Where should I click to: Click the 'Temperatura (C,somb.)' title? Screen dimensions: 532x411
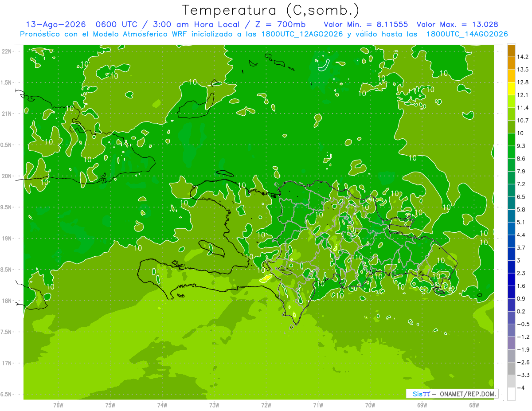click(x=271, y=10)
